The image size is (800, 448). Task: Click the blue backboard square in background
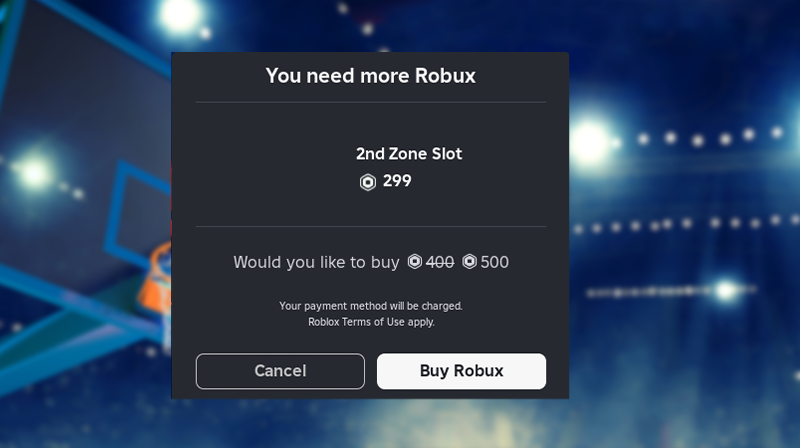pyautogui.click(x=139, y=214)
